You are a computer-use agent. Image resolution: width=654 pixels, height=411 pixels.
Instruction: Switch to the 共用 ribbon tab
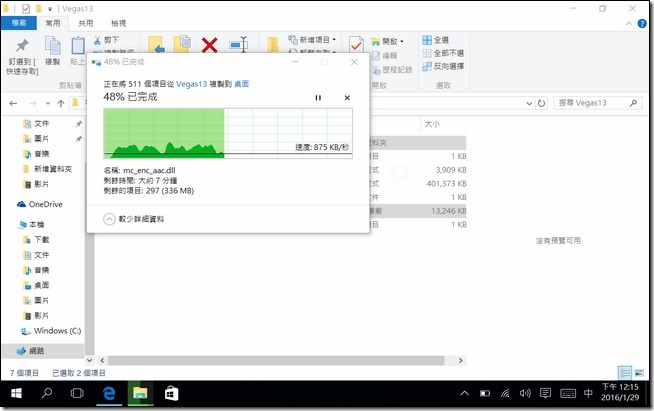[86, 23]
